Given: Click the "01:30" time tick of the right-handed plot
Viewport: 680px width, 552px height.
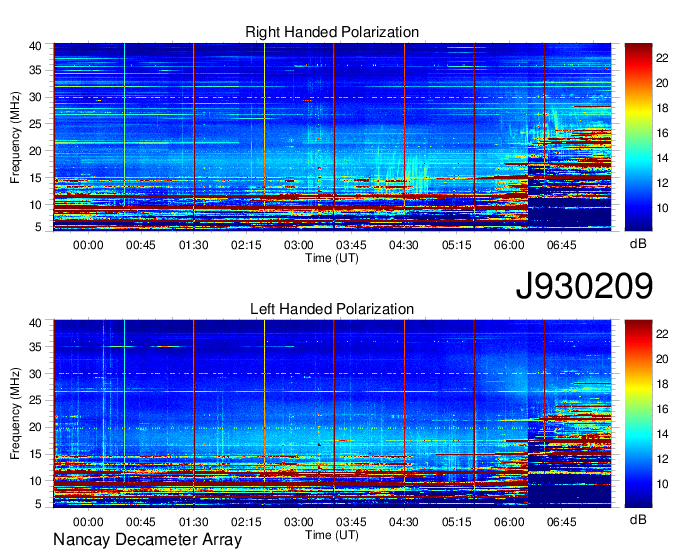Looking at the screenshot, I should coord(193,245).
